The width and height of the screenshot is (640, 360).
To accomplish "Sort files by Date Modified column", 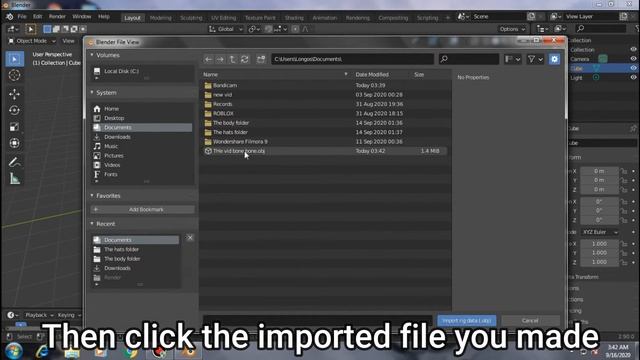I will tap(372, 75).
